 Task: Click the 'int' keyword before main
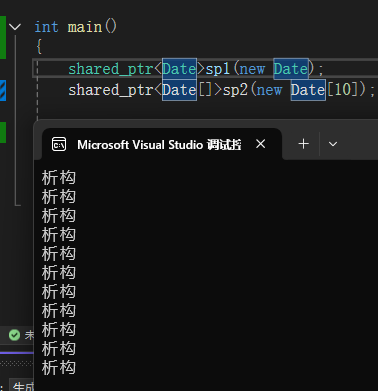point(46,27)
